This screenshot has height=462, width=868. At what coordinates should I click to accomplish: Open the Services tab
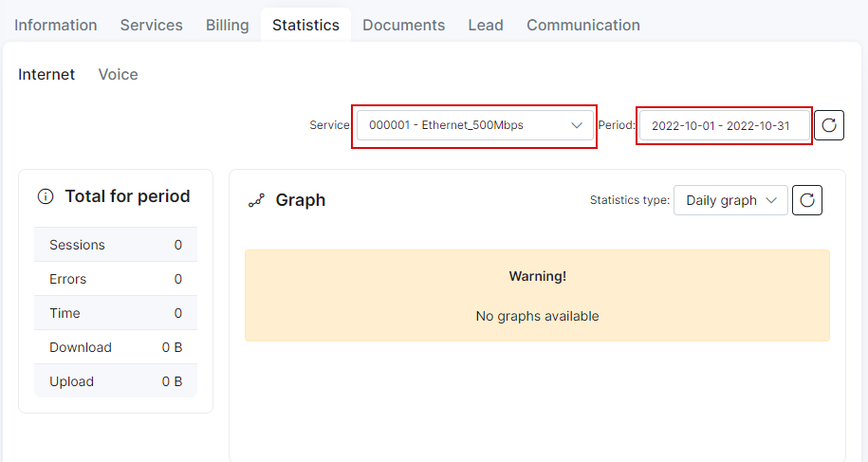[x=151, y=25]
